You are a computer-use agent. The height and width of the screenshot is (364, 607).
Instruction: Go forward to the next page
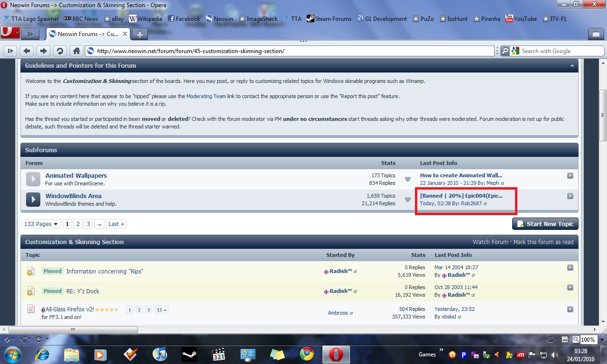(43, 51)
